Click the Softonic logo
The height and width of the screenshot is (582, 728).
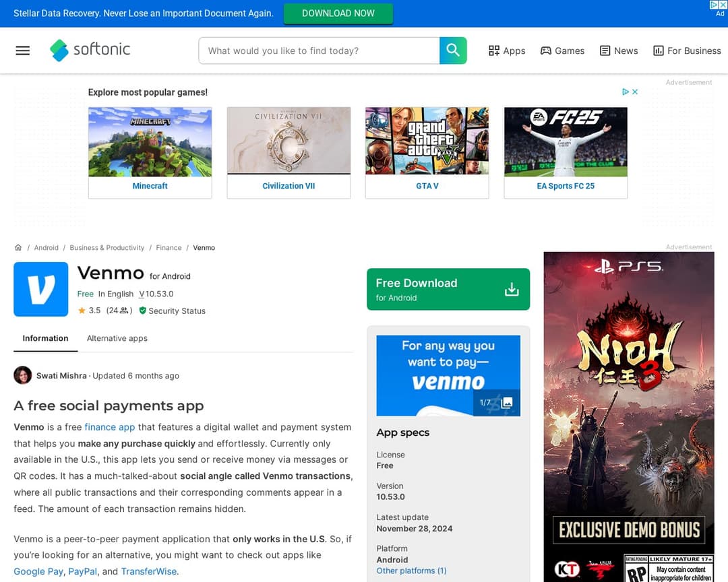coord(90,50)
